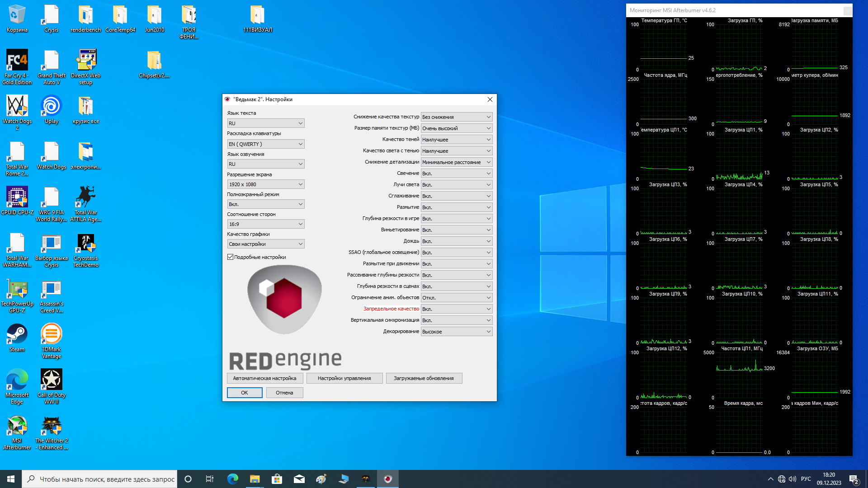The height and width of the screenshot is (488, 868).
Task: Click the Windows taskbar search field
Action: (107, 479)
